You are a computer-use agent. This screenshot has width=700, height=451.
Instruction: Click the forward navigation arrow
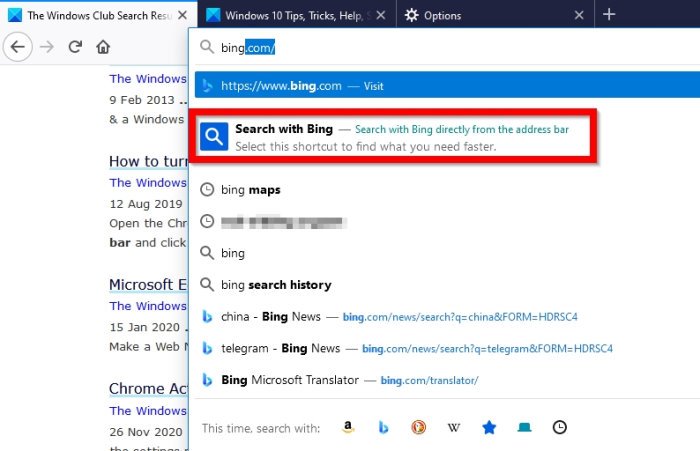[46, 47]
